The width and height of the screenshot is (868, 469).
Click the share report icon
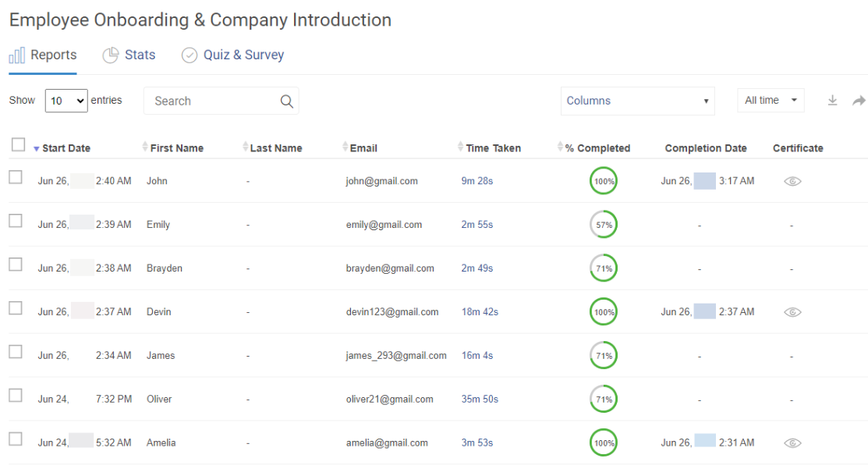pos(858,100)
